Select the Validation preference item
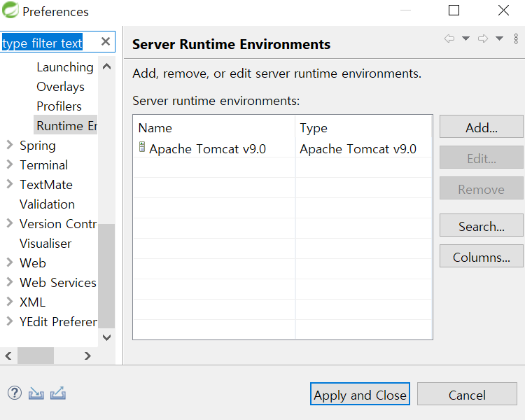 tap(47, 204)
